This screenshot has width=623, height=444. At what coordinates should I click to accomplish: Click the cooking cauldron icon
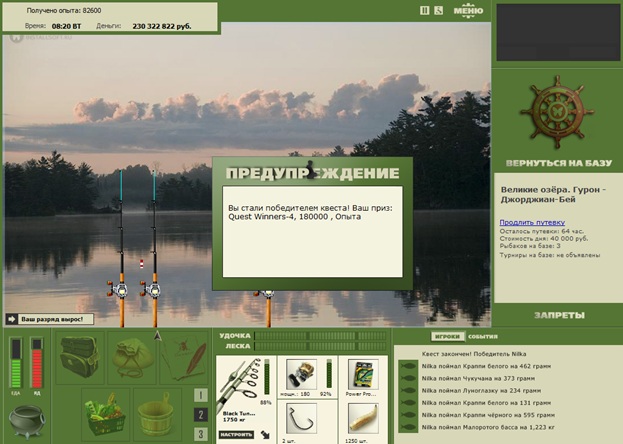[27, 421]
